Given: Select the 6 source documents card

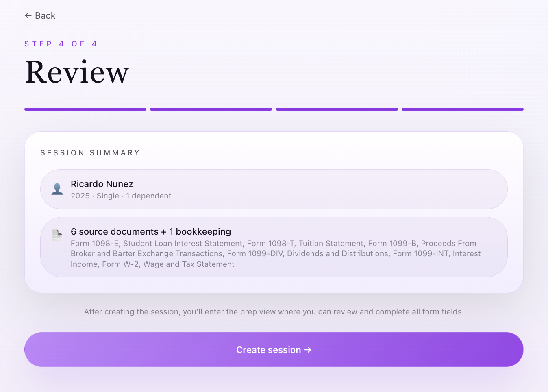Looking at the screenshot, I should click(x=274, y=247).
